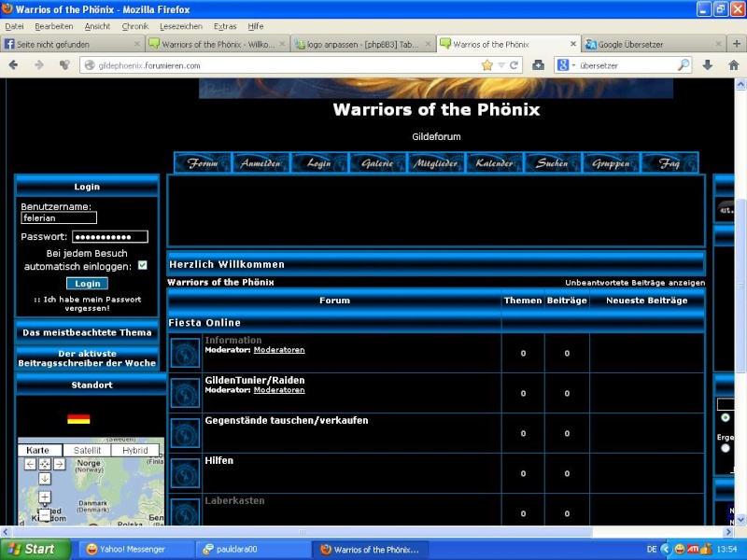Go to the browser home page icon

tap(734, 65)
